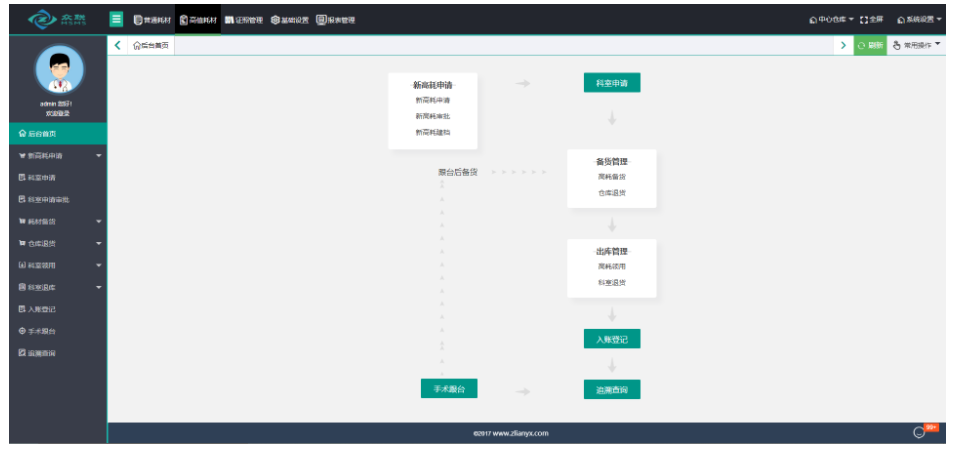Click 仓库退货 link in 备货管理 card
The height and width of the screenshot is (450, 957).
612,193
